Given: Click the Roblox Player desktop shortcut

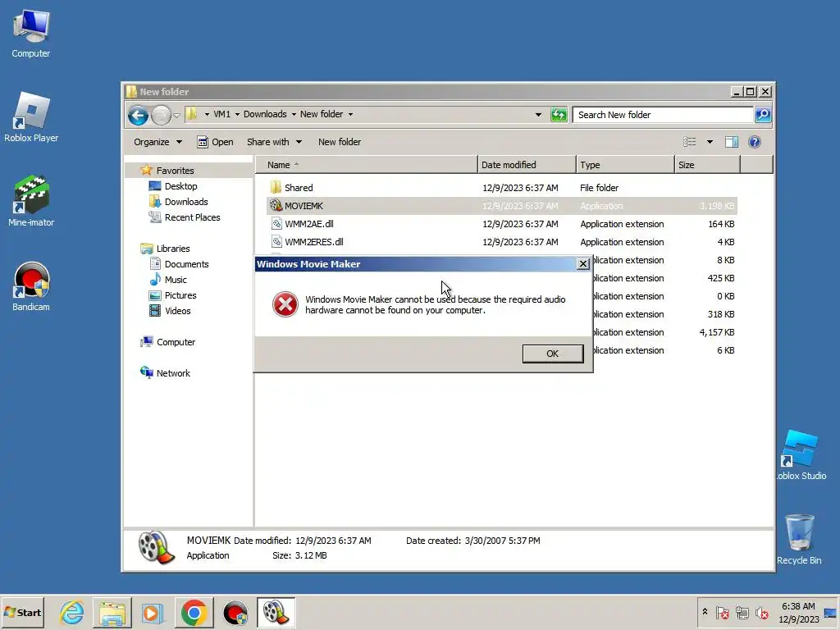Looking at the screenshot, I should [x=31, y=117].
